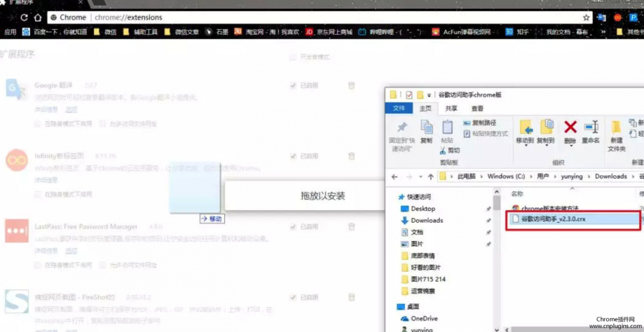Open the 知乎 bookmark
Viewport: 644px width, 332px height.
[517, 32]
